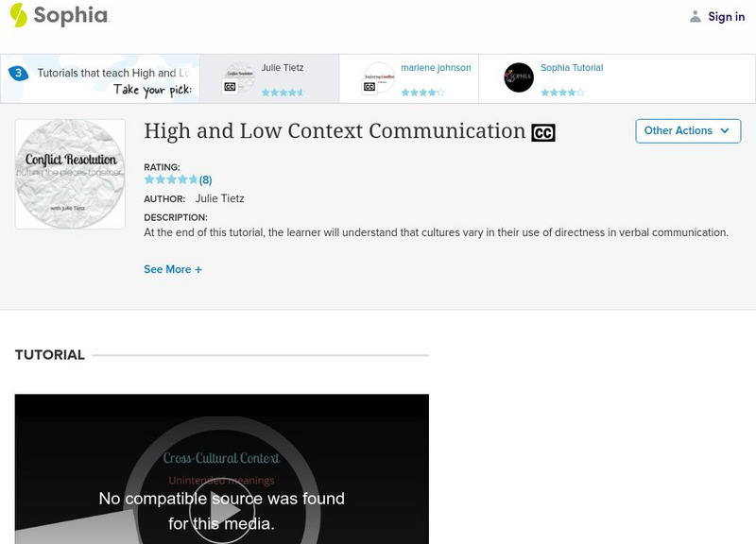The image size is (756, 544).
Task: Click the Conflict Resolution tutorial thumbnail
Action: click(x=70, y=174)
